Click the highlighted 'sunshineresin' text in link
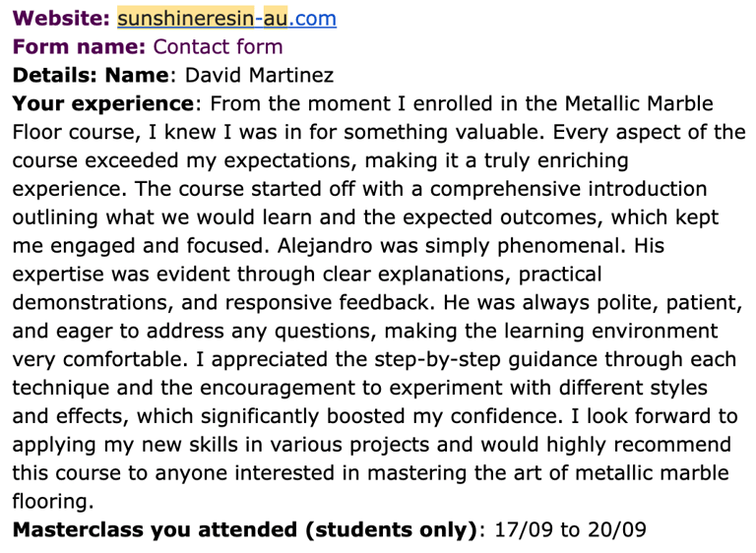The image size is (756, 553). [186, 19]
